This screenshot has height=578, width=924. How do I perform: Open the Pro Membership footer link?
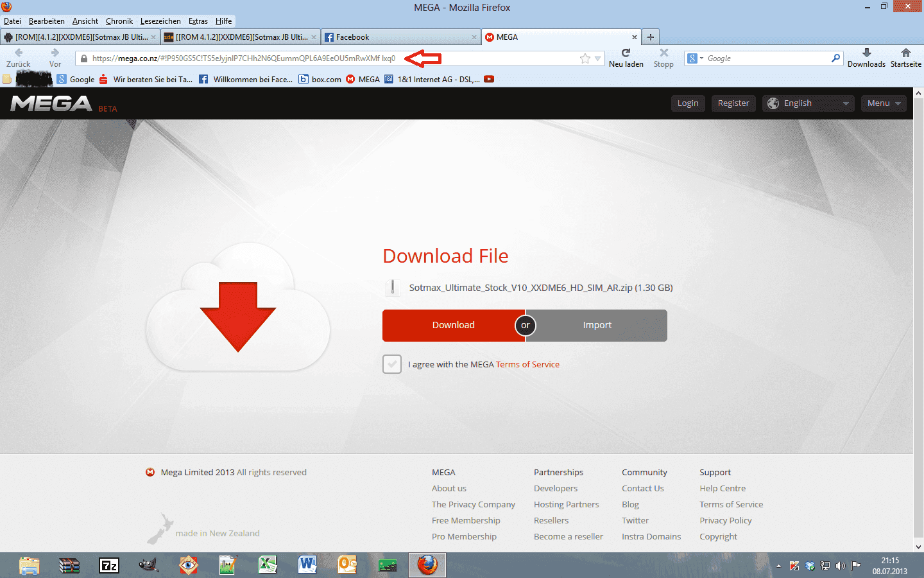464,536
